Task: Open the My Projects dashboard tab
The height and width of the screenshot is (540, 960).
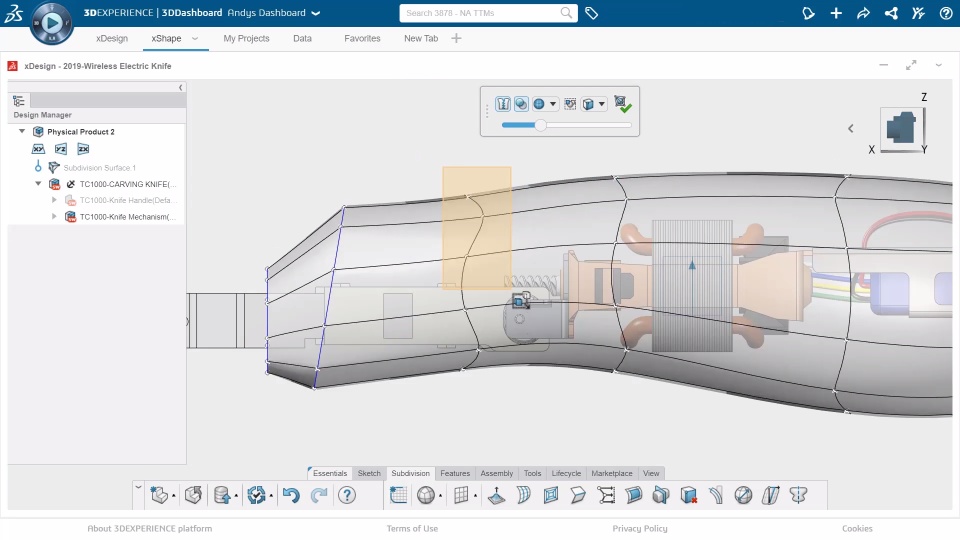Action: point(246,39)
